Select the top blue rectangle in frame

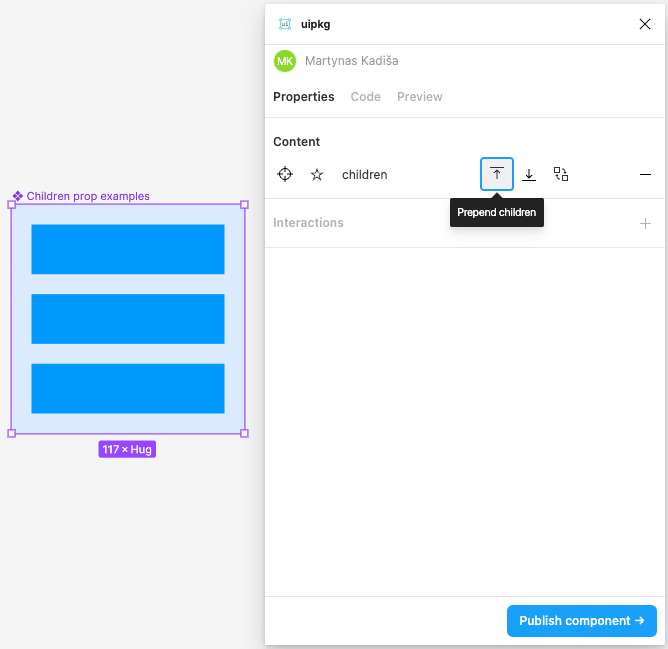[x=128, y=249]
